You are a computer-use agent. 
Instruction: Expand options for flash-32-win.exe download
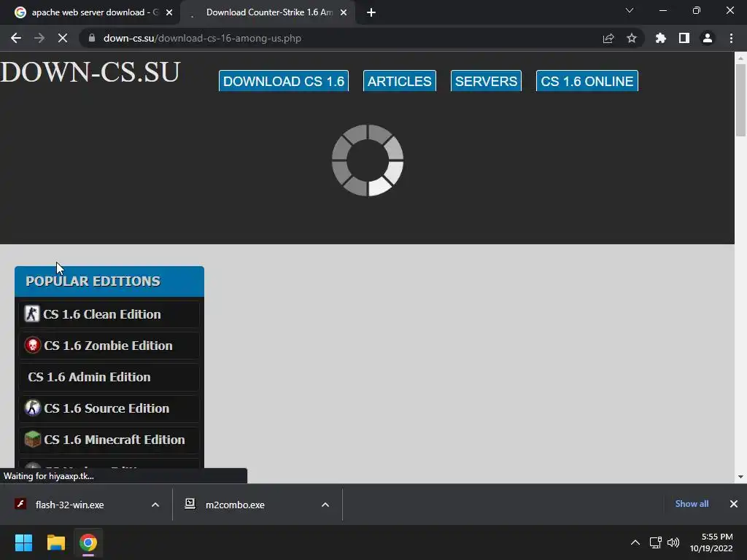coord(155,505)
